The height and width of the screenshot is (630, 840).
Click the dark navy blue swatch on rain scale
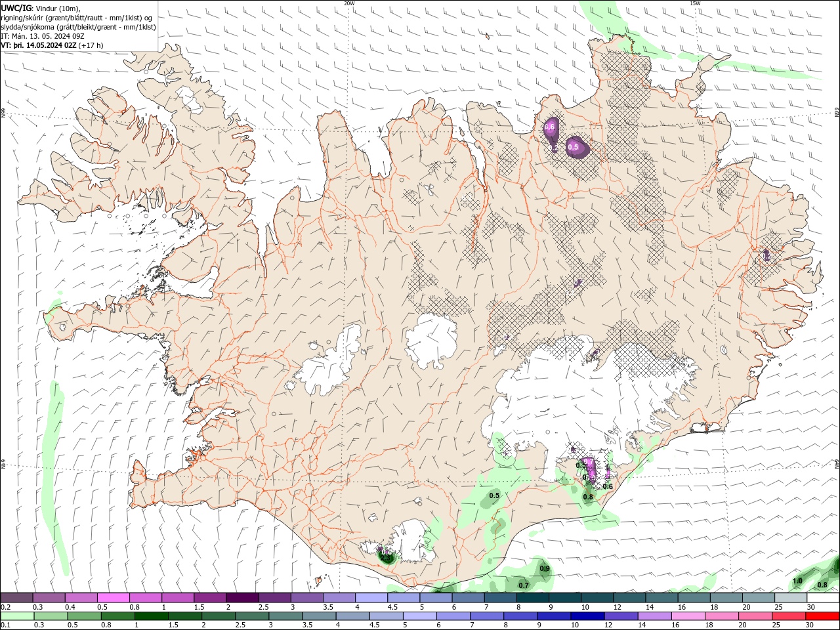[587, 616]
